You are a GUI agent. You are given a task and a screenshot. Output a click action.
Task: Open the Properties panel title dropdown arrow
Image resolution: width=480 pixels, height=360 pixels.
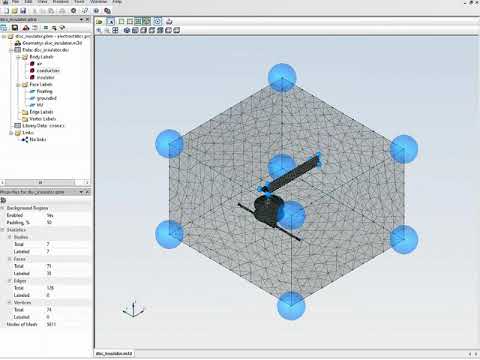pyautogui.click(x=82, y=192)
